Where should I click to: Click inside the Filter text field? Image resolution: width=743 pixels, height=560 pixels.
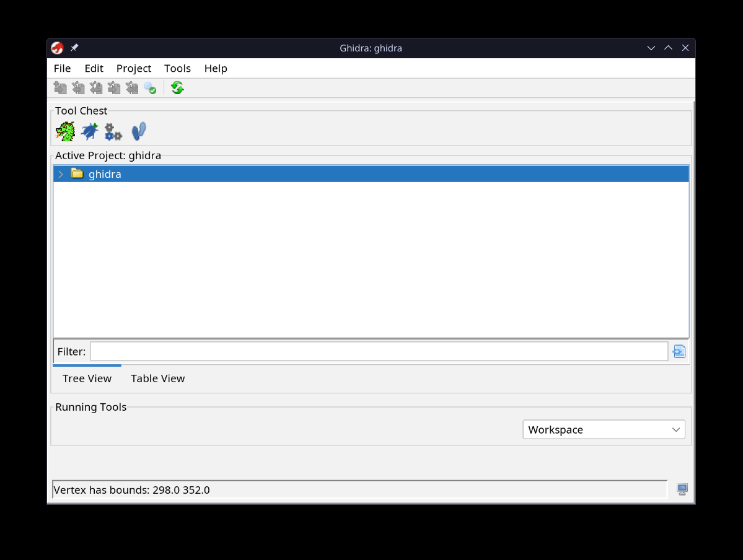[x=379, y=351]
